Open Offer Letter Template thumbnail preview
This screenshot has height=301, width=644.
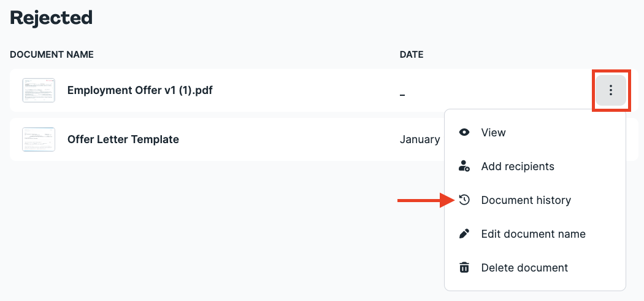pyautogui.click(x=39, y=139)
